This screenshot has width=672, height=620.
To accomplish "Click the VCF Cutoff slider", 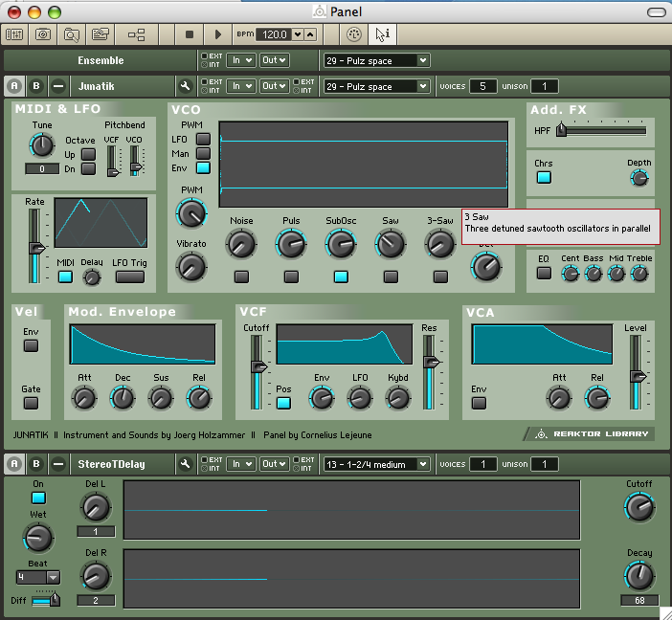I will tap(258, 372).
